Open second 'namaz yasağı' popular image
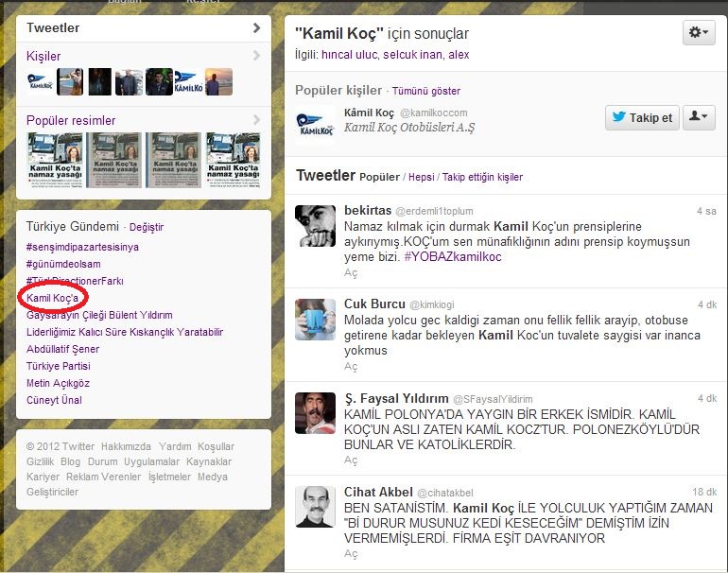Image resolution: width=728 pixels, height=573 pixels. tap(114, 160)
